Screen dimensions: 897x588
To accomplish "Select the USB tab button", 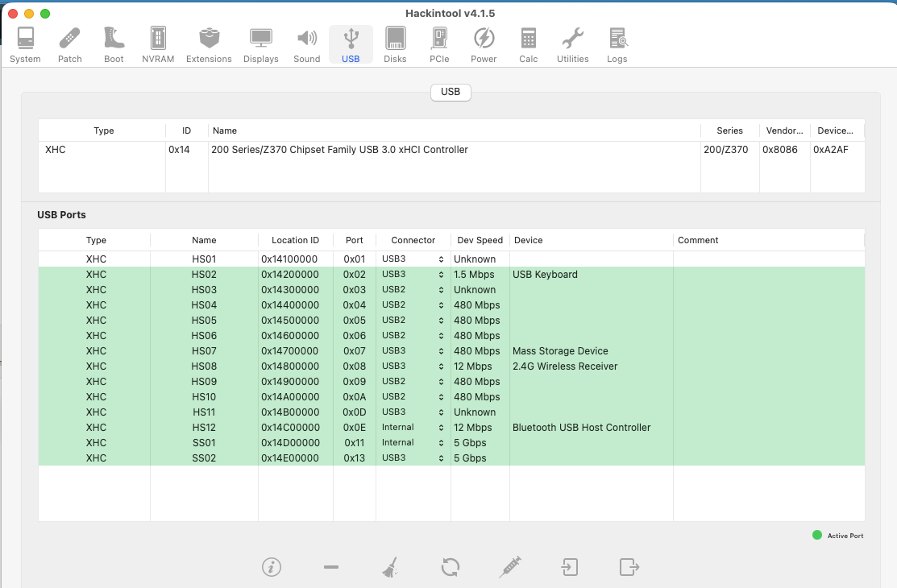I will [451, 92].
